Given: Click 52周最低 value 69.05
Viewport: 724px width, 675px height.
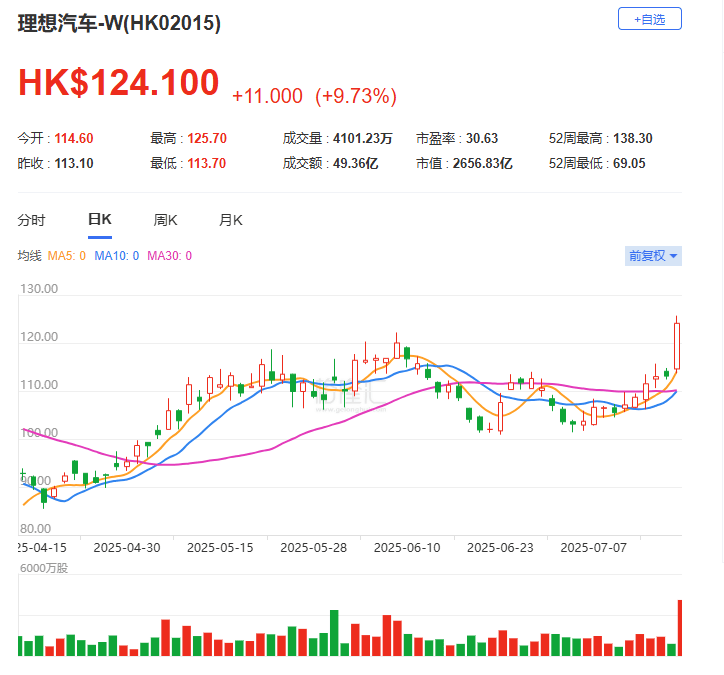Looking at the screenshot, I should [629, 163].
